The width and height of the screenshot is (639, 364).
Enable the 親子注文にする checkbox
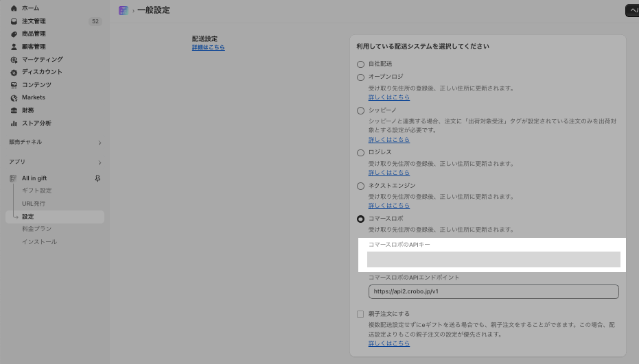coord(360,315)
